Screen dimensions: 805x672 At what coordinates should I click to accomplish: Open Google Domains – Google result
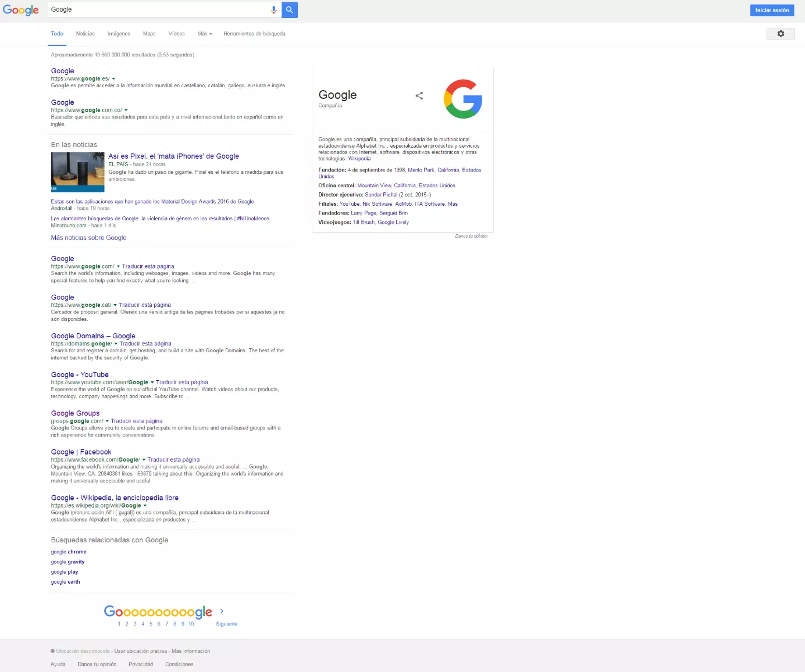click(x=93, y=336)
